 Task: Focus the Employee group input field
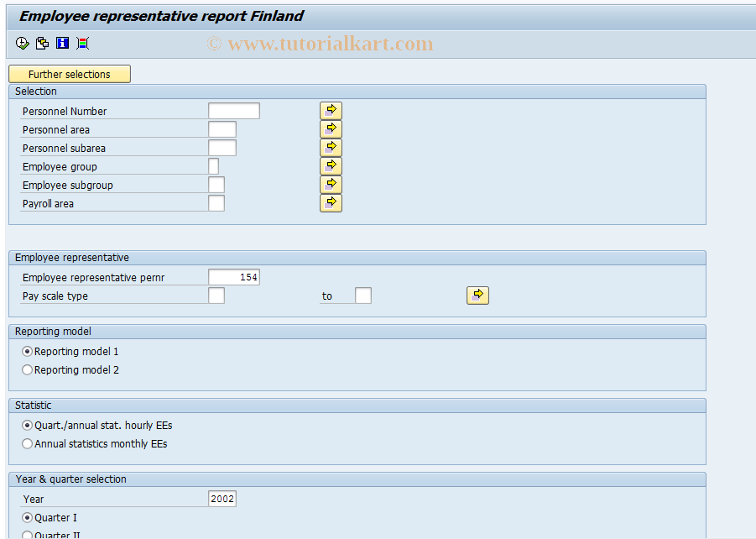214,166
